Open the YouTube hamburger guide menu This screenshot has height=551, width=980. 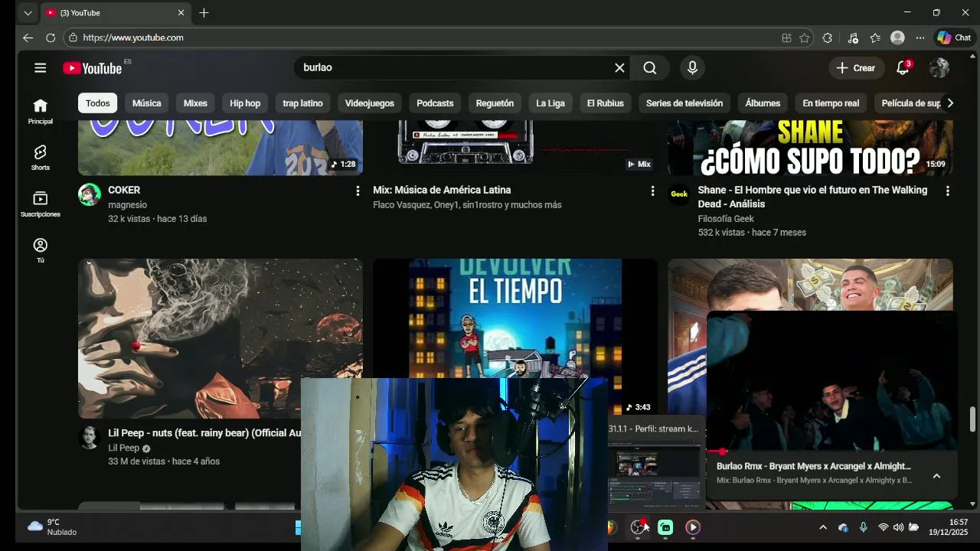pyautogui.click(x=41, y=67)
